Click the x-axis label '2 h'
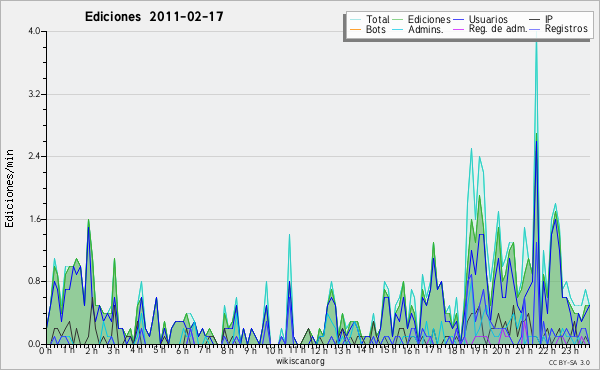 click(91, 350)
